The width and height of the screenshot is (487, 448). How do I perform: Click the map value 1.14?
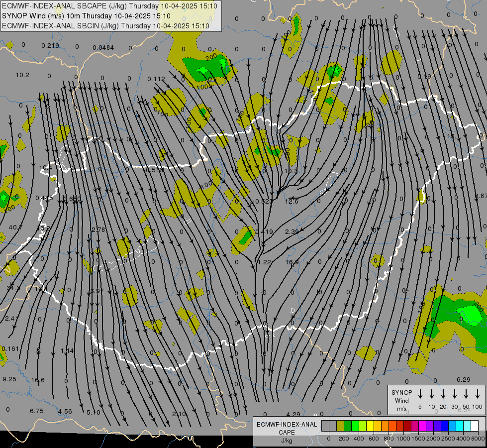tap(67, 351)
